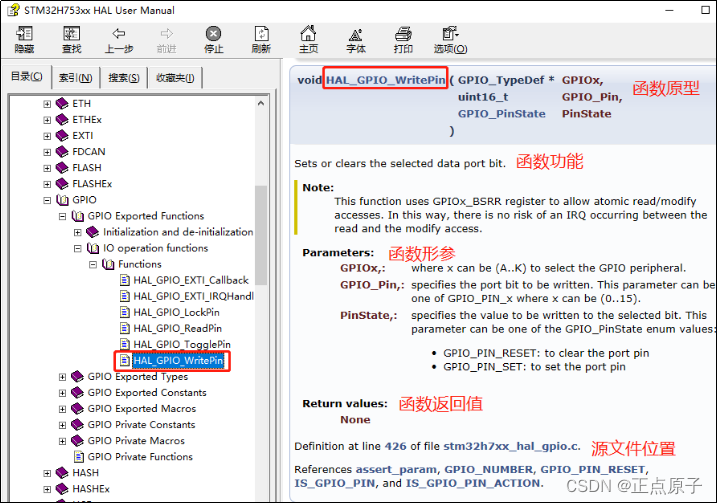Expand the GPIO Exported Types node

click(63, 377)
